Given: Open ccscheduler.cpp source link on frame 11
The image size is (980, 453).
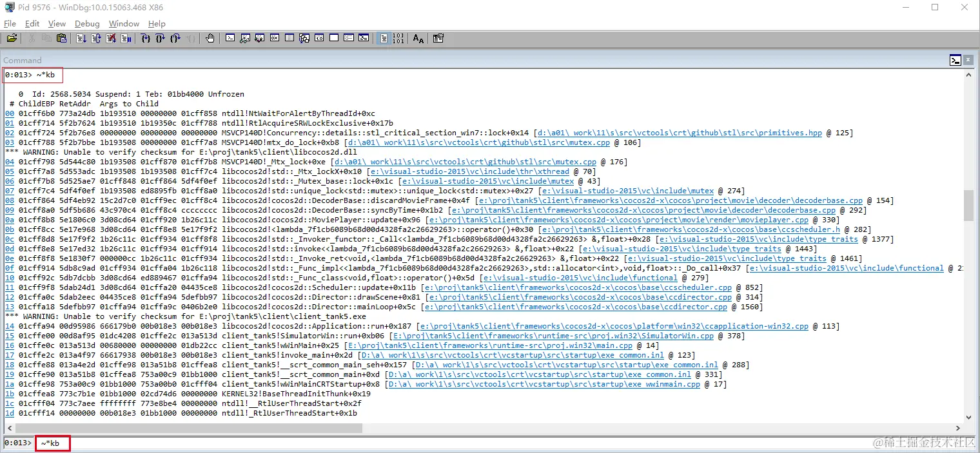Looking at the screenshot, I should [x=580, y=287].
